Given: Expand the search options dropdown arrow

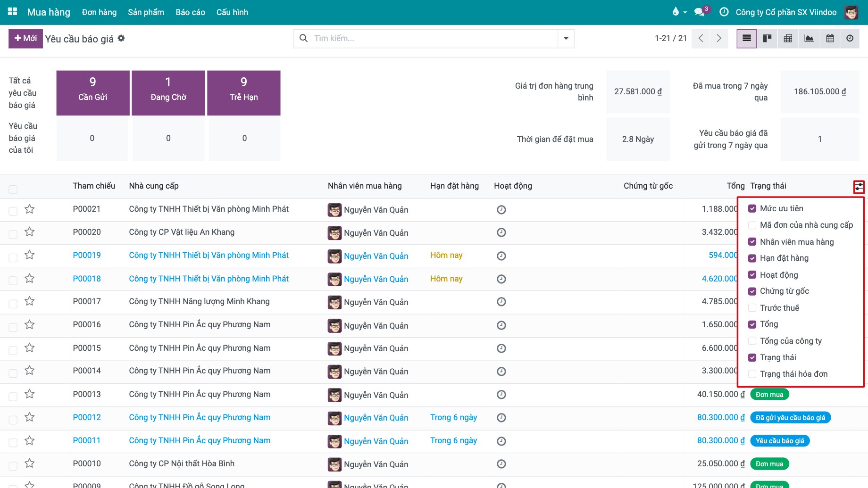Looking at the screenshot, I should 566,38.
